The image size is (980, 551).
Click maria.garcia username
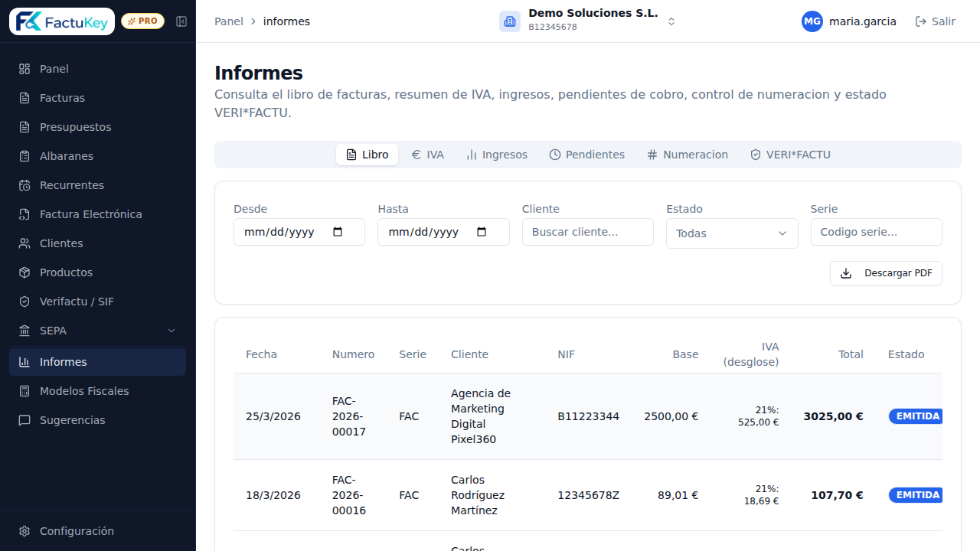[x=863, y=21]
